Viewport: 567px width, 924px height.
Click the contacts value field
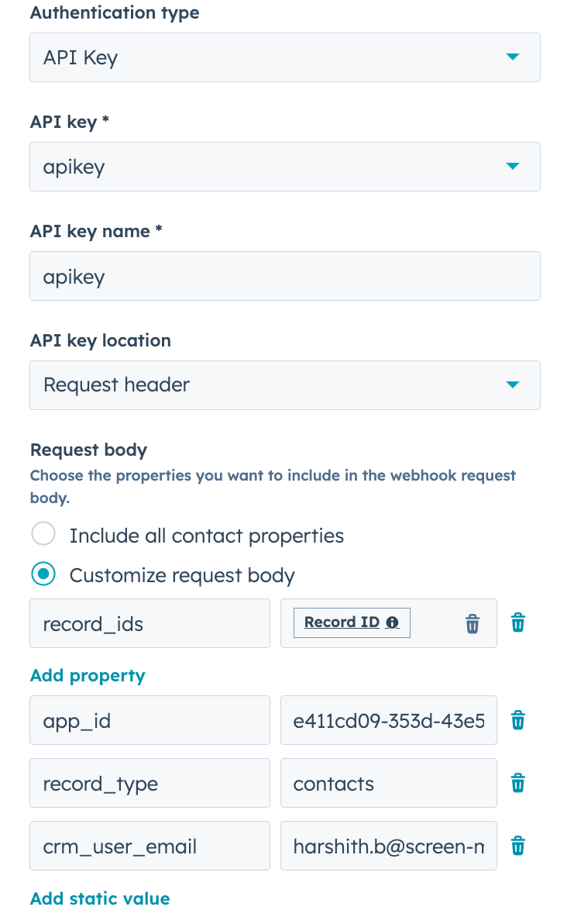pos(389,783)
